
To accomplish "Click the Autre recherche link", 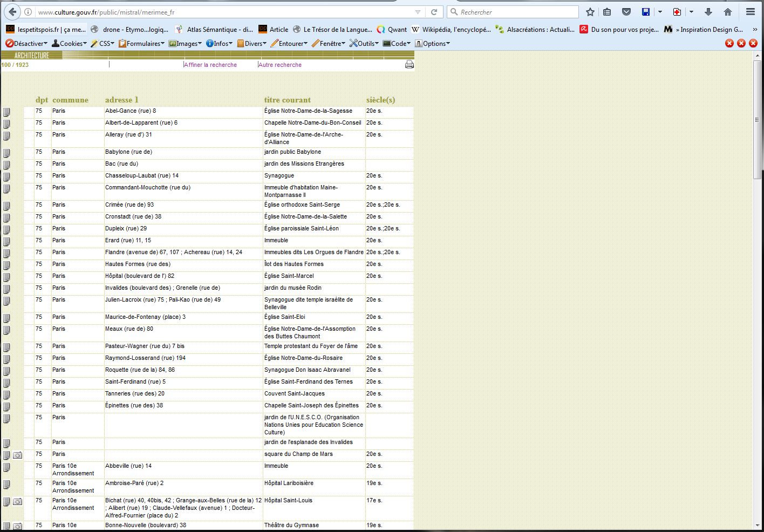I will (280, 65).
